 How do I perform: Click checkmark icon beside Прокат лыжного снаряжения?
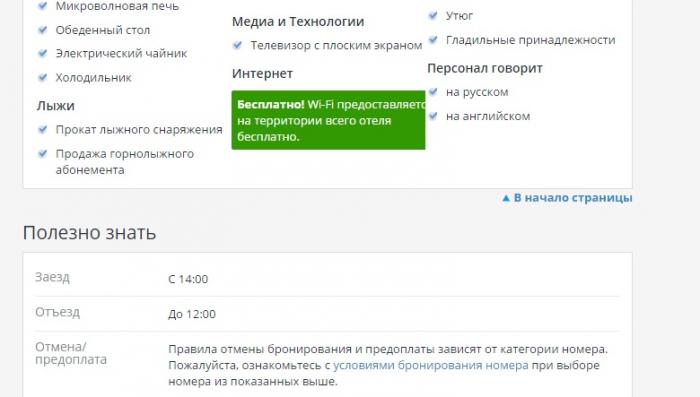(x=42, y=130)
